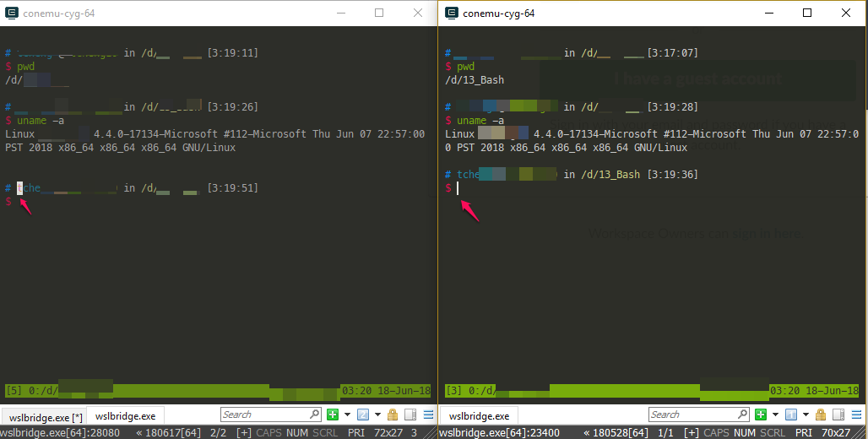
Task: Toggle SCRL indicator in left status bar
Action: 325,433
